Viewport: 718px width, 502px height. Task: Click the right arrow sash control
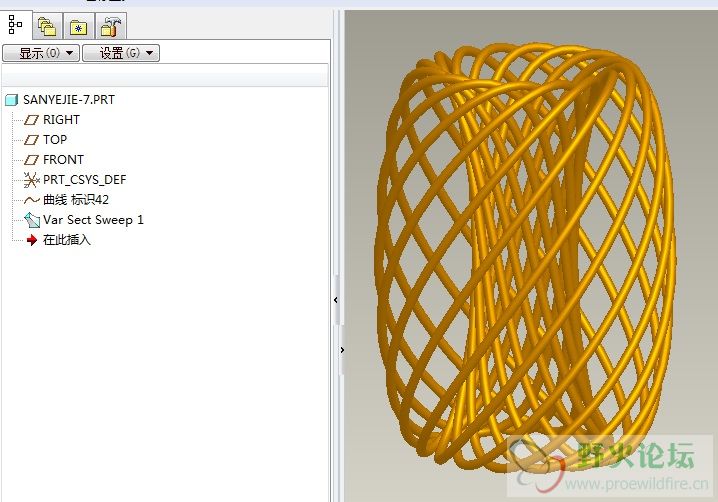[x=342, y=350]
